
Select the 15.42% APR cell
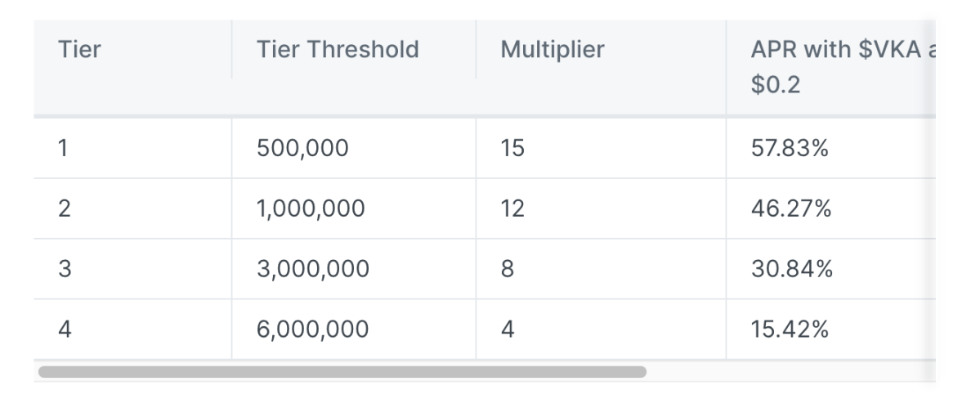click(791, 330)
